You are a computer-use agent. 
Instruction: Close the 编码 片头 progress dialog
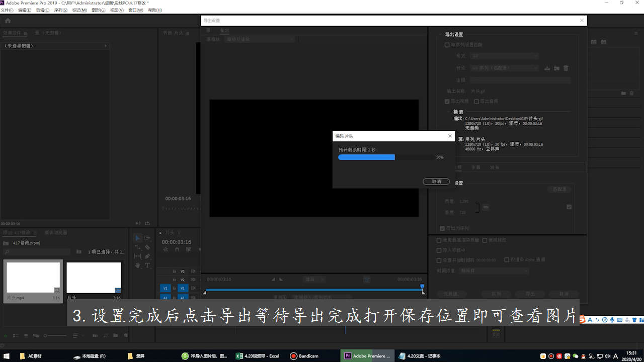(450, 136)
